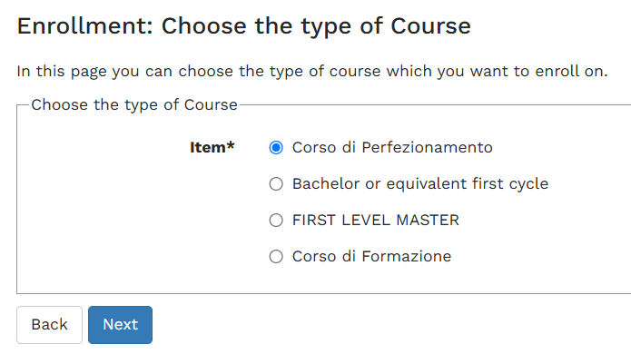Pick the Corso di Formazione radio button
Screen dimensions: 631x364
tap(276, 256)
